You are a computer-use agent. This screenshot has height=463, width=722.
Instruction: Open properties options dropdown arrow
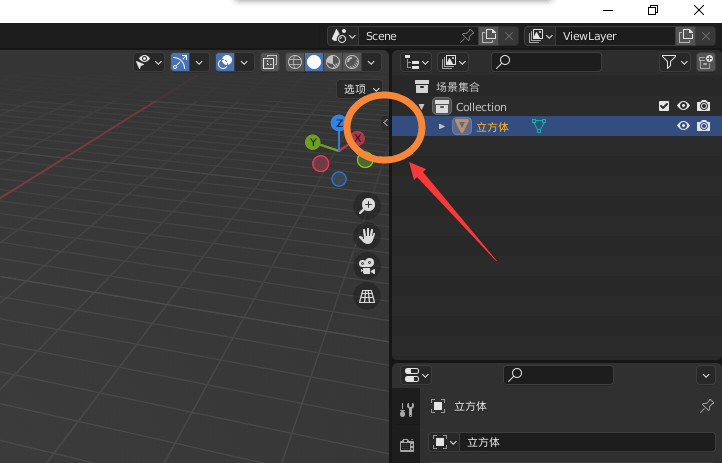tap(706, 376)
